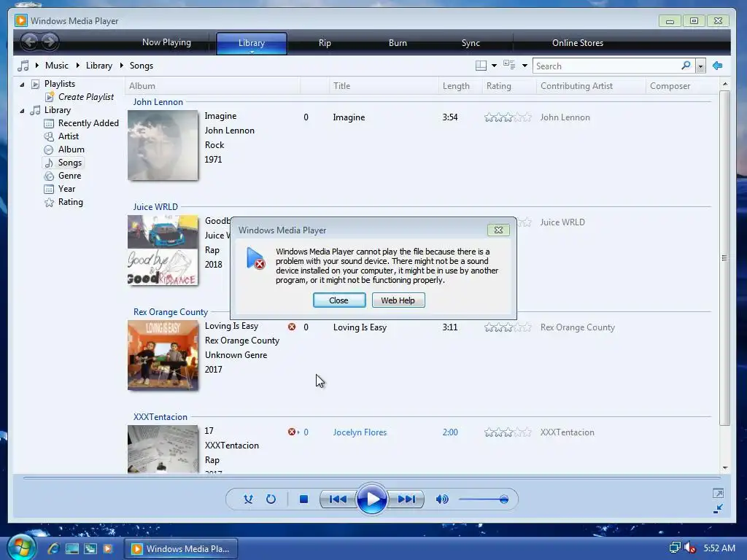Rate Imagine using its star rating
Image resolution: width=747 pixels, height=560 pixels.
click(x=508, y=117)
